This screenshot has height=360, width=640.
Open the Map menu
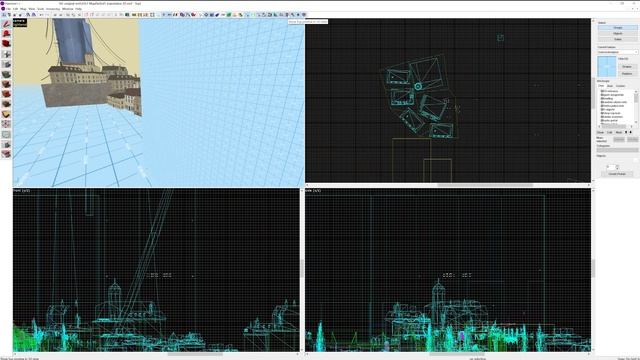[23, 9]
